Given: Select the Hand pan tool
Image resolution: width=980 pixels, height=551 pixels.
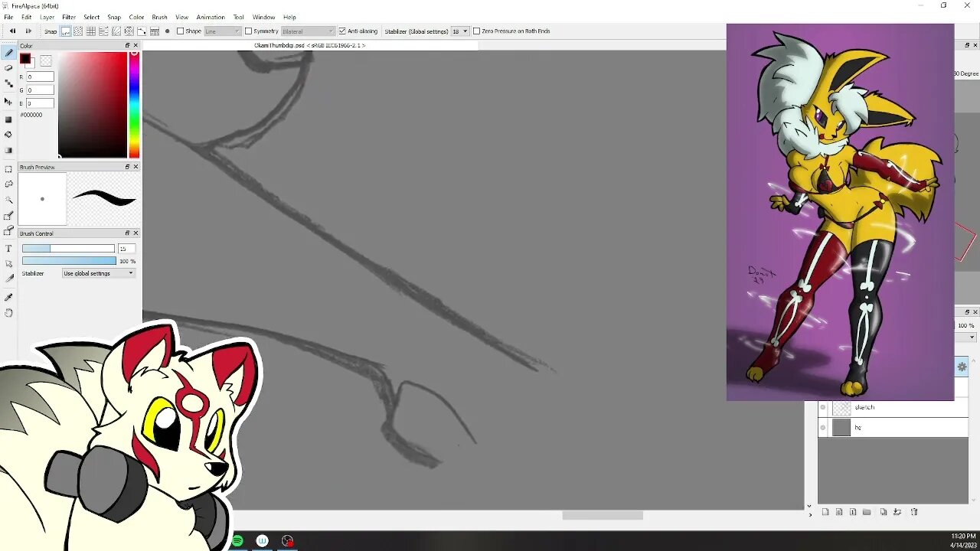Looking at the screenshot, I should [8, 312].
